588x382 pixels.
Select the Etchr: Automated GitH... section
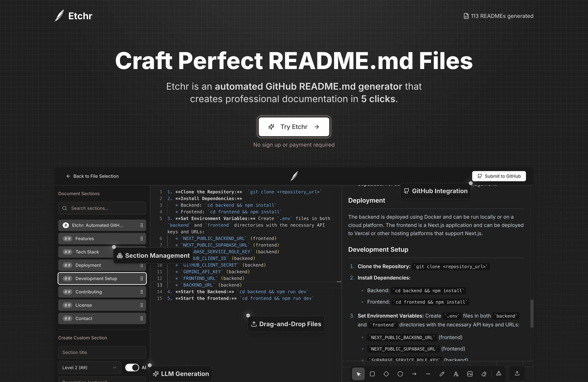coord(102,225)
